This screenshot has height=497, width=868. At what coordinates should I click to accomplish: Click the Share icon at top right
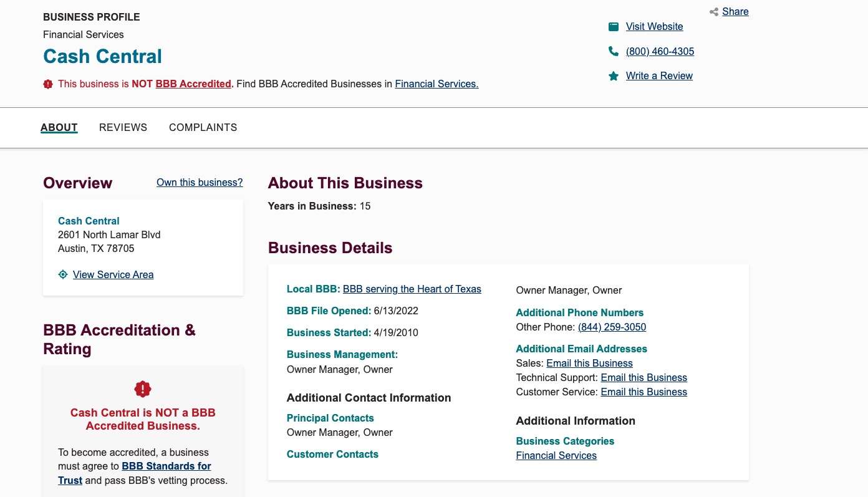[713, 11]
